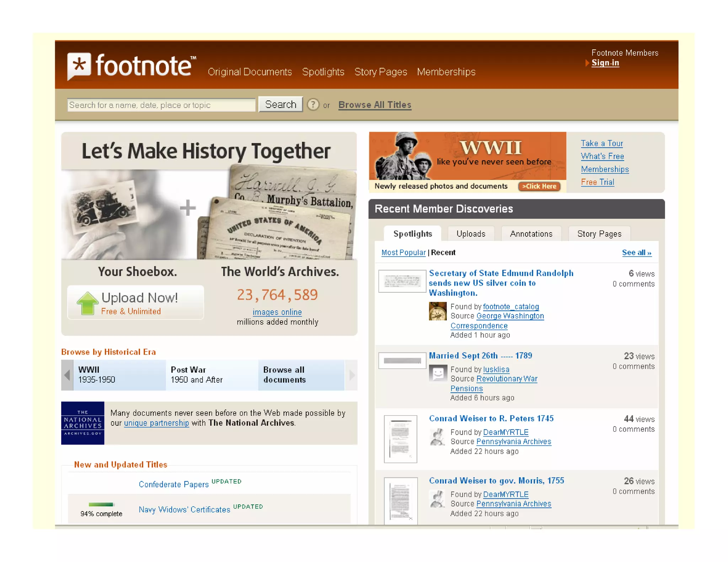Screen dimensions: 728x562
Task: Click Weiser to R. Peters document thumbnail
Action: click(x=400, y=439)
